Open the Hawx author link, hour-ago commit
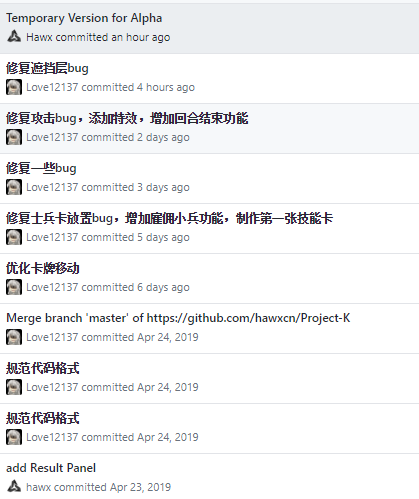This screenshot has width=419, height=499. pos(39,37)
